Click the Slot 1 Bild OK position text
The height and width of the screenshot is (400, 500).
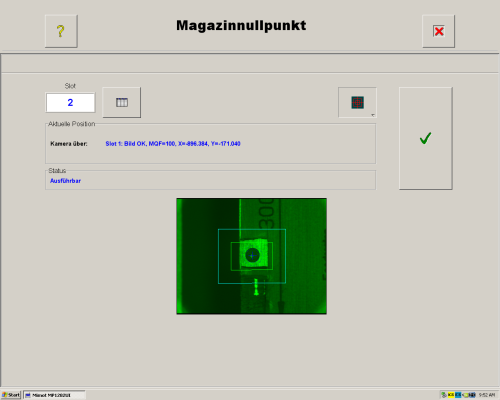pyautogui.click(x=173, y=144)
